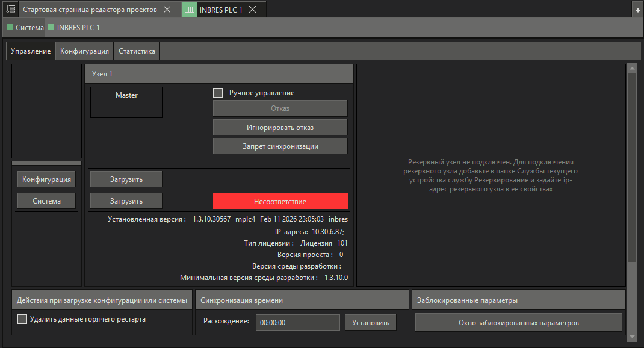Image resolution: width=644 pixels, height=348 pixels.
Task: Click the green square next to Система breadcrumb
Action: pyautogui.click(x=10, y=28)
